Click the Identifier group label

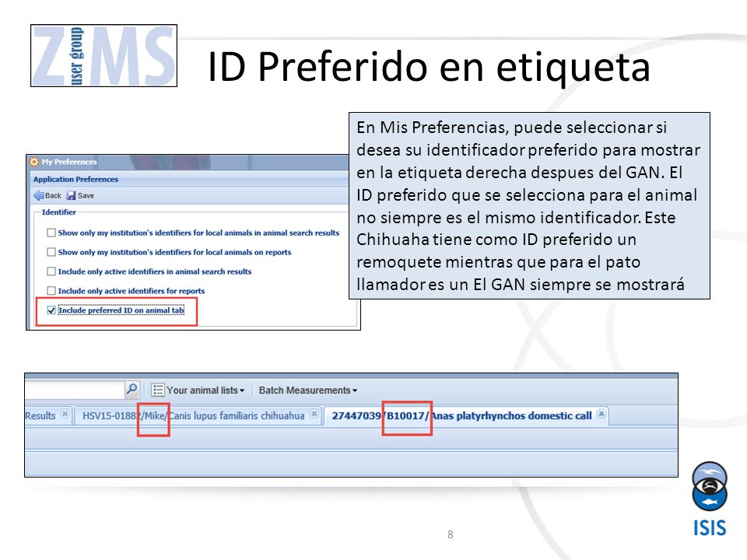pos(58,212)
